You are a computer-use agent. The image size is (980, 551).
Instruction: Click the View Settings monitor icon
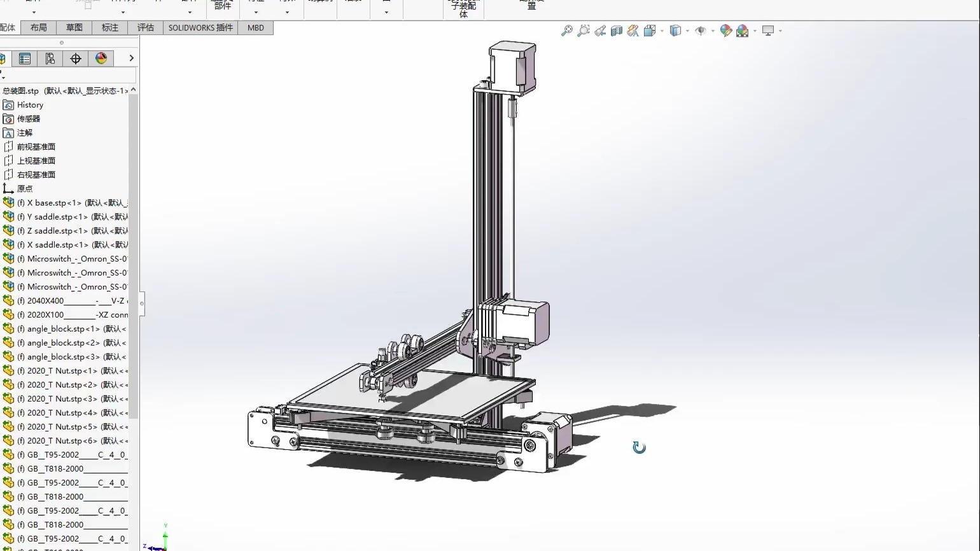pyautogui.click(x=768, y=31)
